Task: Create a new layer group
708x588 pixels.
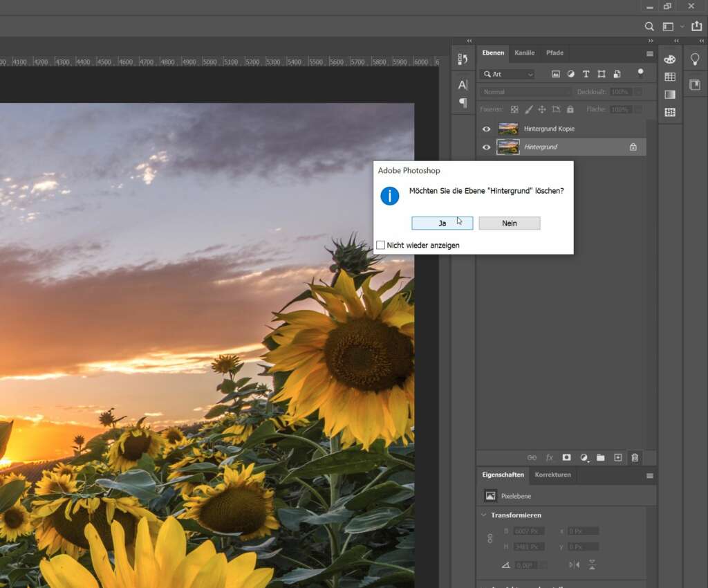Action: tap(600, 457)
